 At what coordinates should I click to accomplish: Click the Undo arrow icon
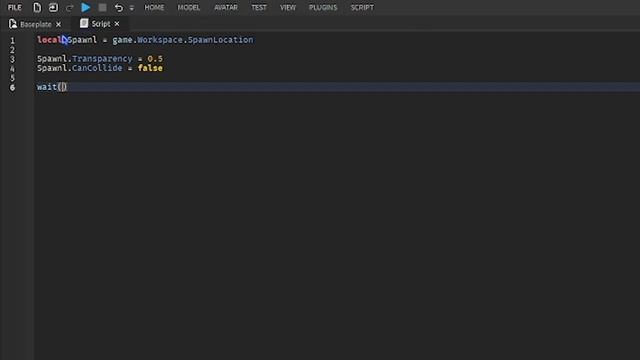(x=119, y=7)
